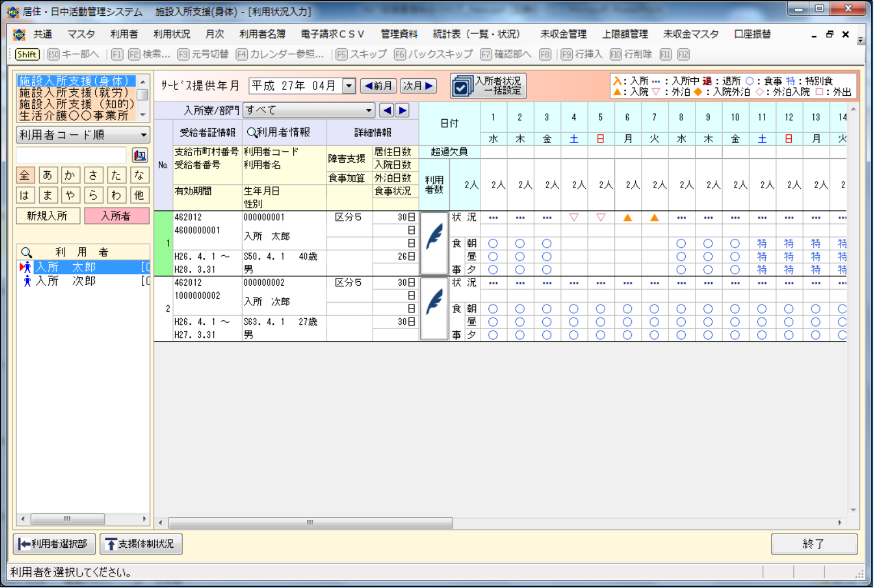
Task: Select the あ kana filter button
Action: tap(47, 176)
